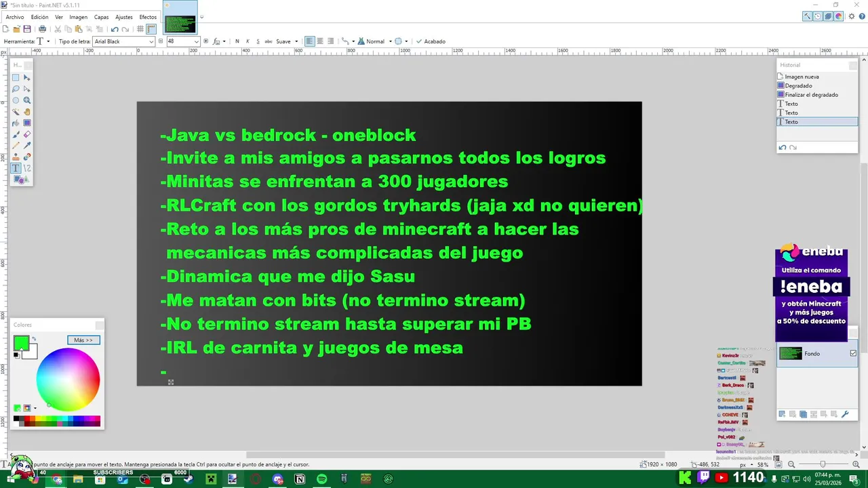Select the Paint Bucket tool
868x488 pixels.
pyautogui.click(x=16, y=123)
